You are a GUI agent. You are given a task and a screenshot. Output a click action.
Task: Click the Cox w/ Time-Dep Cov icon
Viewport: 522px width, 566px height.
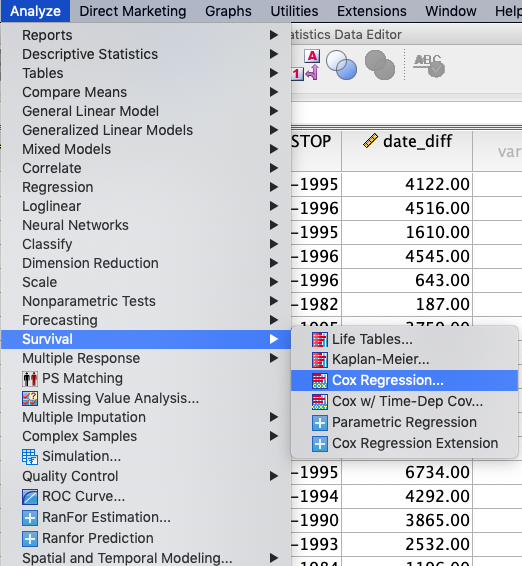point(319,401)
